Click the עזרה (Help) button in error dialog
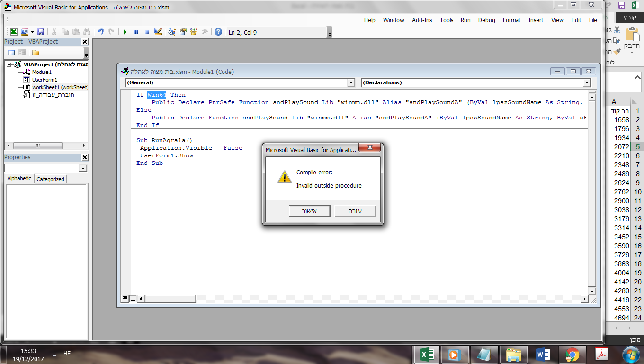 355,211
